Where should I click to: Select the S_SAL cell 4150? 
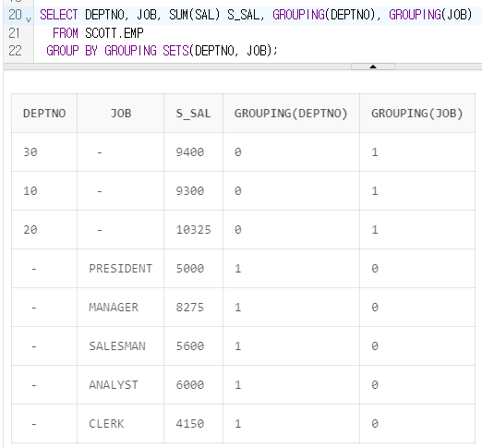(x=193, y=424)
